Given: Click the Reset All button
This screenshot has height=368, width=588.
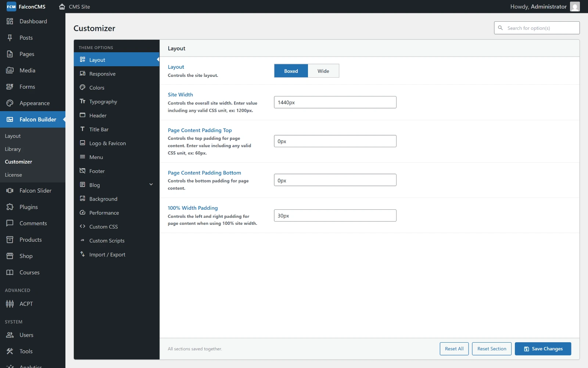Looking at the screenshot, I should pyautogui.click(x=454, y=349).
